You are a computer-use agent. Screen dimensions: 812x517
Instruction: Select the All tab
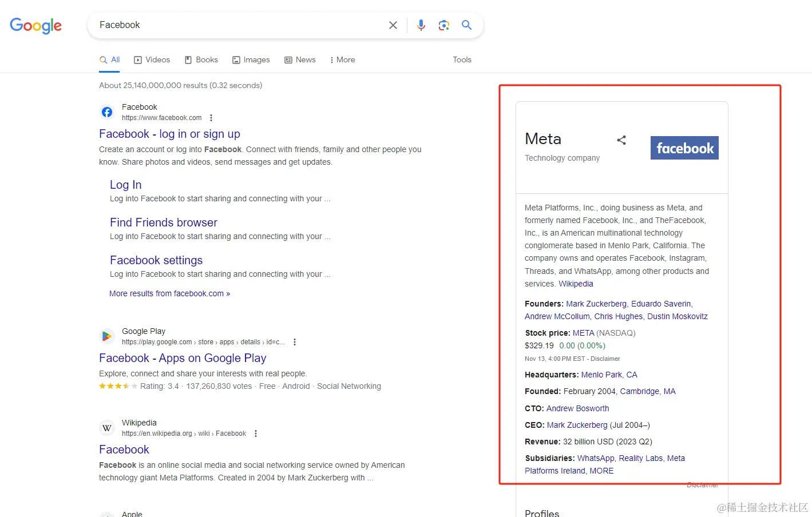pos(109,59)
